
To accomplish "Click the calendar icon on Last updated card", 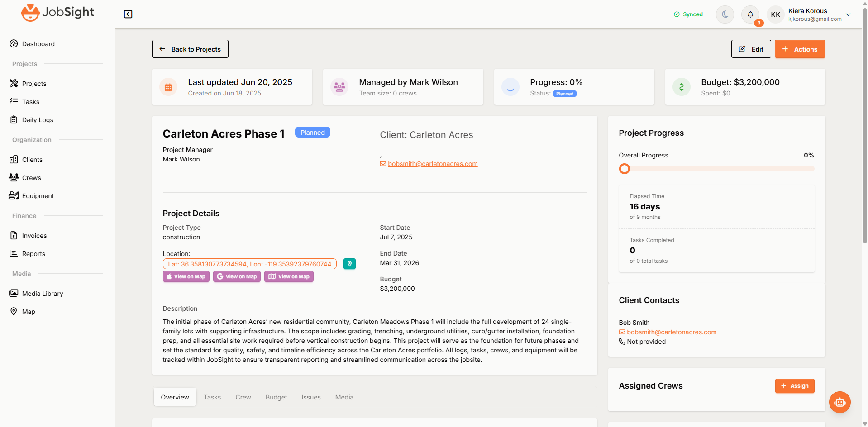I will pyautogui.click(x=168, y=87).
